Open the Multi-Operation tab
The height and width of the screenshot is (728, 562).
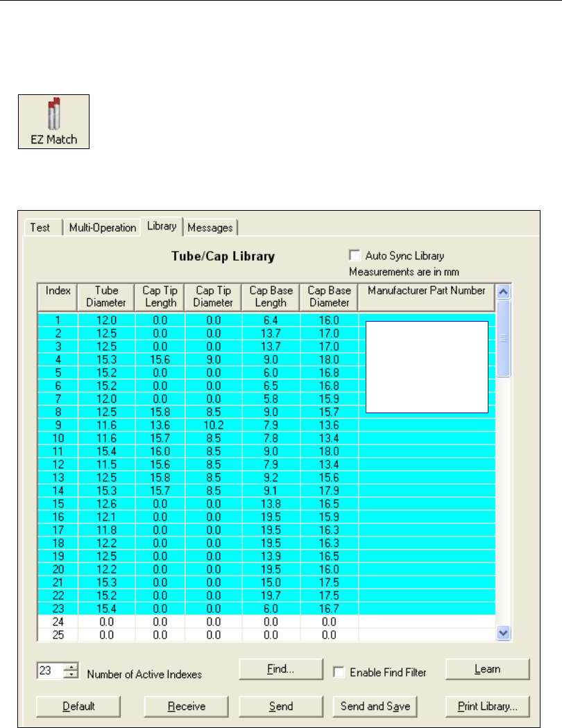tap(102, 227)
